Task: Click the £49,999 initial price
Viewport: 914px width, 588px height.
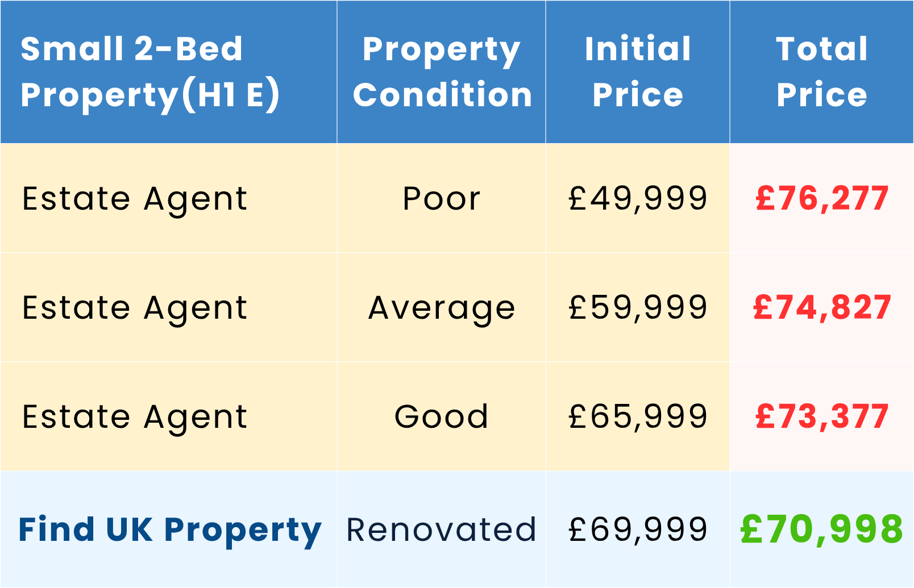Action: 638,198
